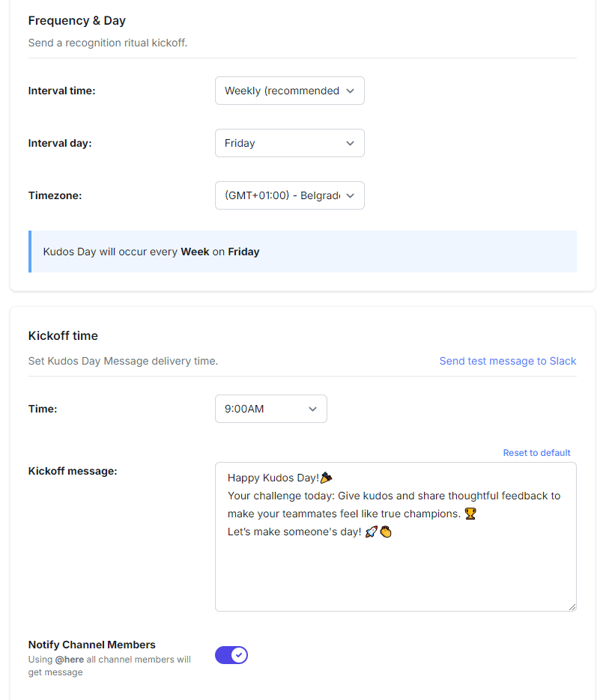Click the resize grip of the kickoff message box
The image size is (609, 700).
click(572, 607)
